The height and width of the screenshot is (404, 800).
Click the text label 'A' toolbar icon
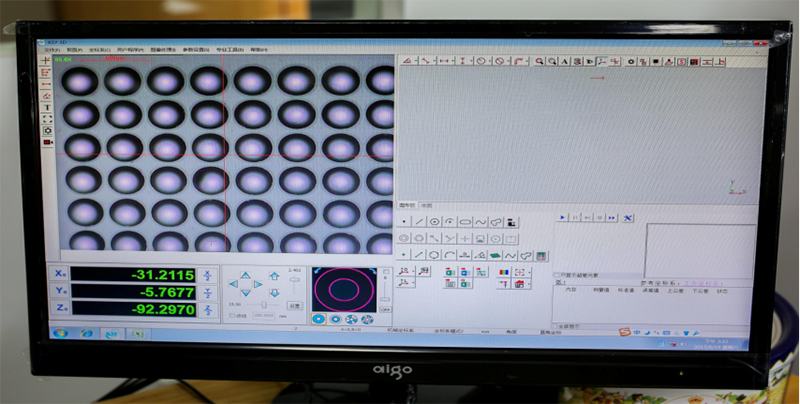[564, 61]
